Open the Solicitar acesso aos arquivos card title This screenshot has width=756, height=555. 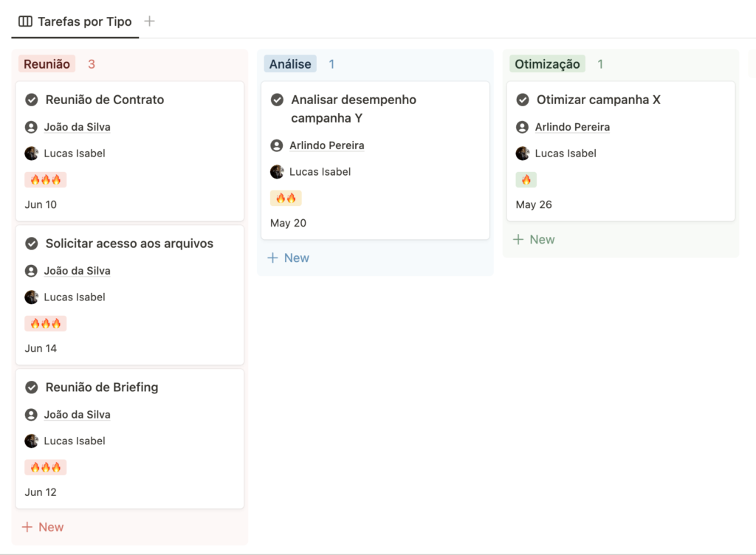click(129, 244)
